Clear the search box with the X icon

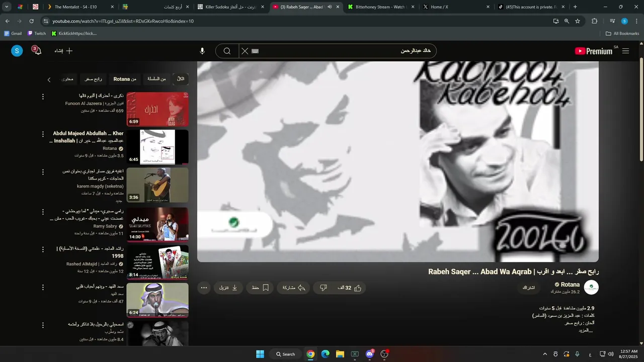pos(245,51)
